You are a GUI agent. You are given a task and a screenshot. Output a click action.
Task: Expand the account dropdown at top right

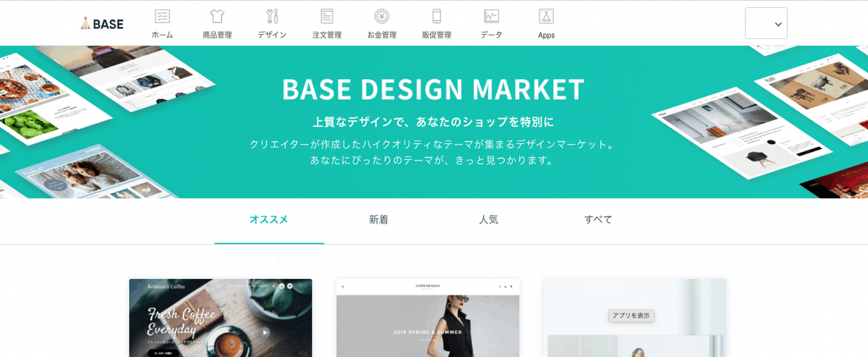(x=766, y=23)
